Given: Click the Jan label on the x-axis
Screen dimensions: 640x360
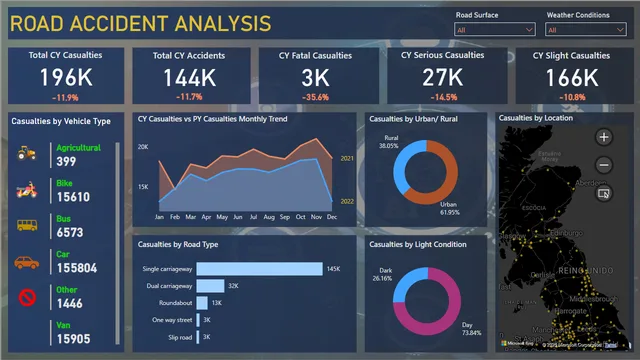Looking at the screenshot, I should (159, 217).
